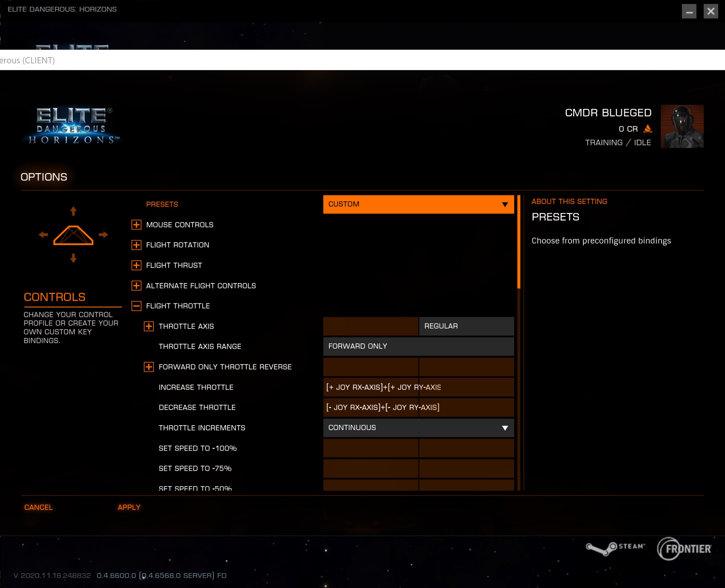
Task: Collapse the Flight Throttle section
Action: point(136,306)
